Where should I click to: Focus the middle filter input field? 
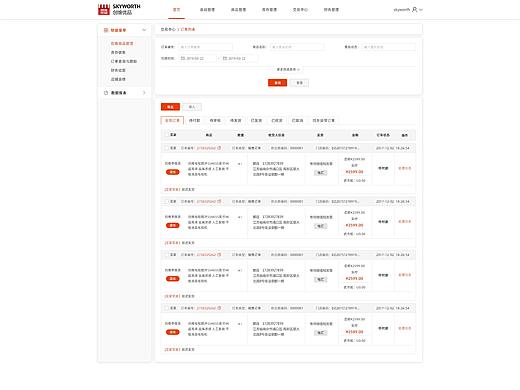tap(297, 47)
